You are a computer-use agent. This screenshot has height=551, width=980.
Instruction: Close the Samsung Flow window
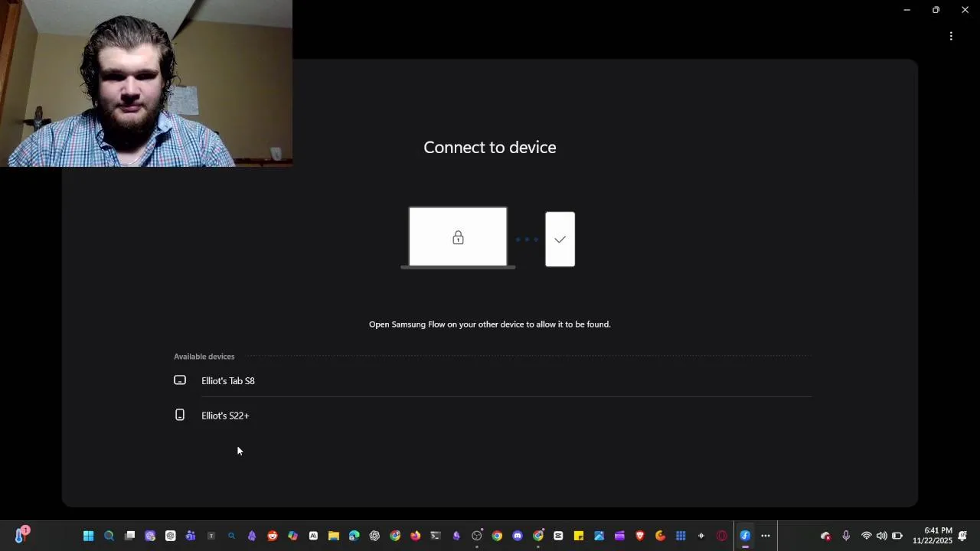coord(965,10)
